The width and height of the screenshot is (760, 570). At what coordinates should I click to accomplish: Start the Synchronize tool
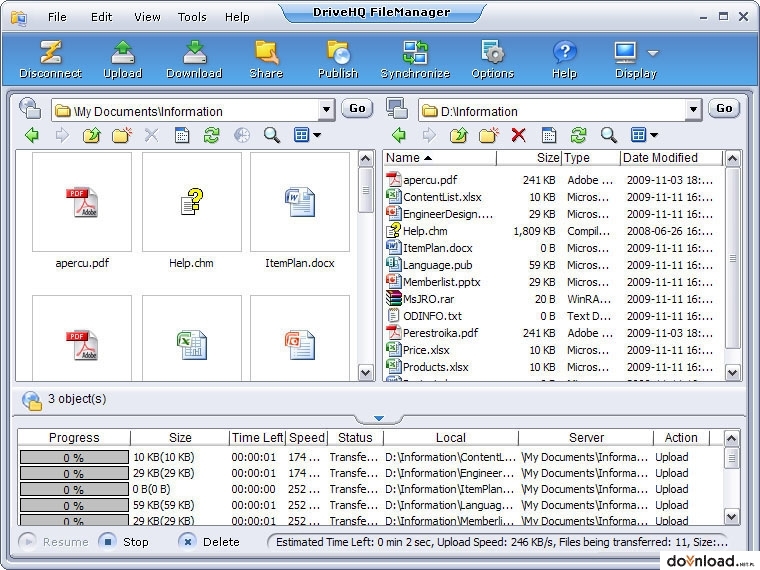[415, 59]
